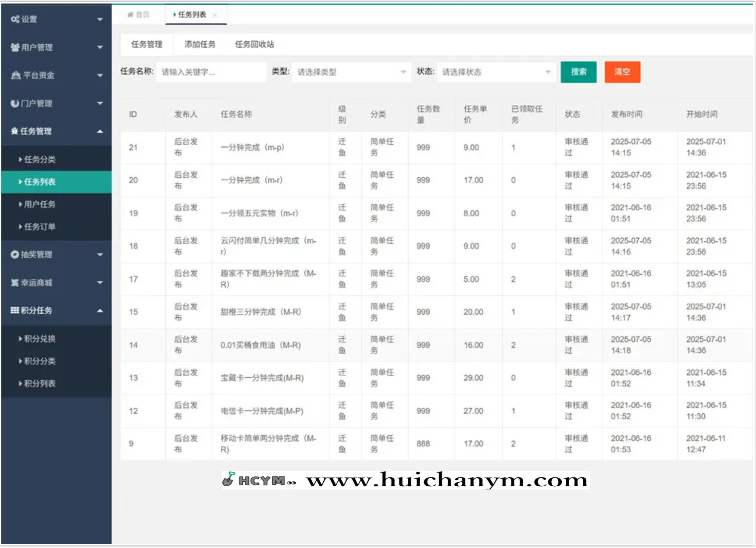
Task: Open 用户任务 in sidebar
Action: [x=56, y=204]
